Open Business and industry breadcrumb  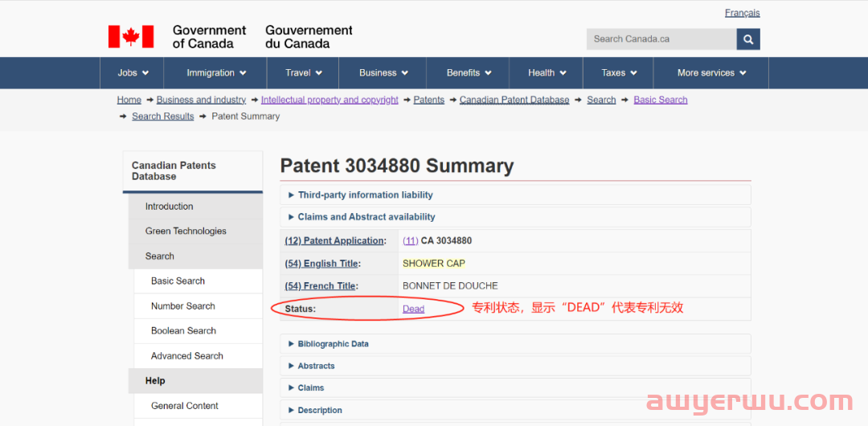coord(201,100)
